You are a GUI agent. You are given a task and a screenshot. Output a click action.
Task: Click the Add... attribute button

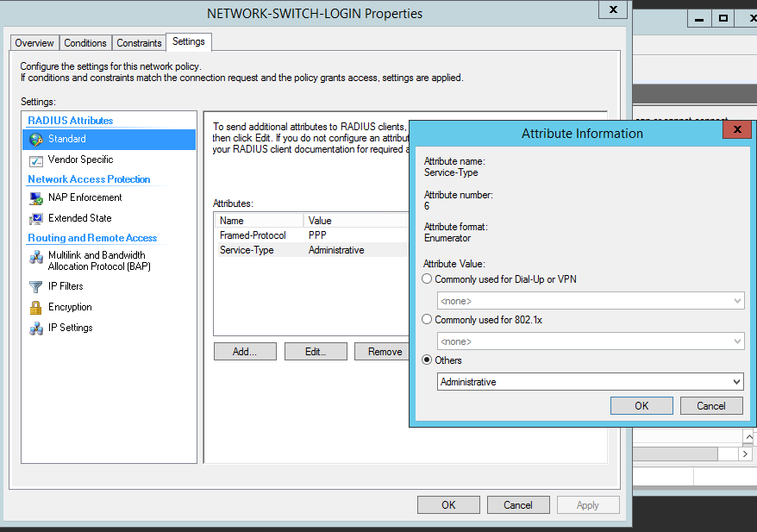[x=245, y=352]
